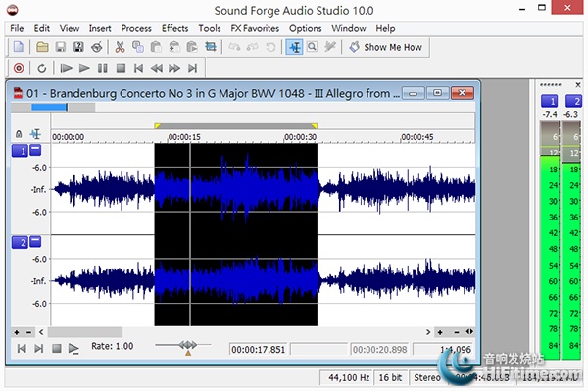Click the Save As toolbar icon
588x391 pixels.
tap(78, 47)
